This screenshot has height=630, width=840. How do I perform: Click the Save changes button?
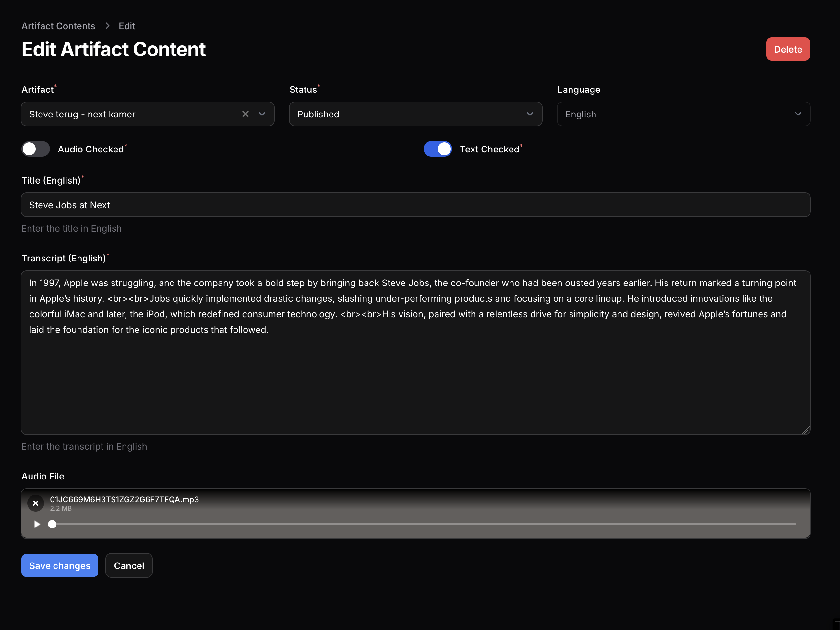point(60,565)
